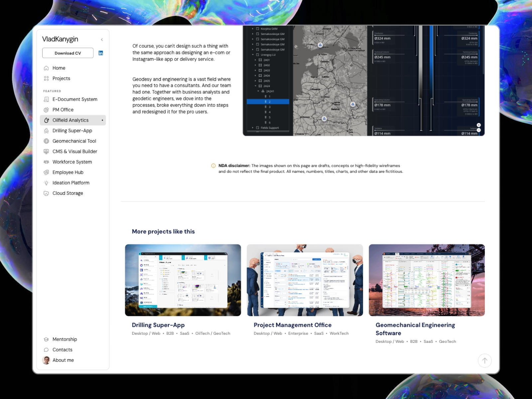Screen dimensions: 532x399
Task: Click the map marker near Finland
Action: click(x=320, y=45)
